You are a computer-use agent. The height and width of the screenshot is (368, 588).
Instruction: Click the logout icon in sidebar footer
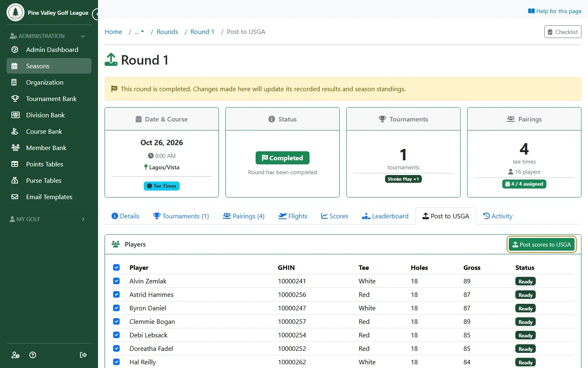pyautogui.click(x=83, y=355)
